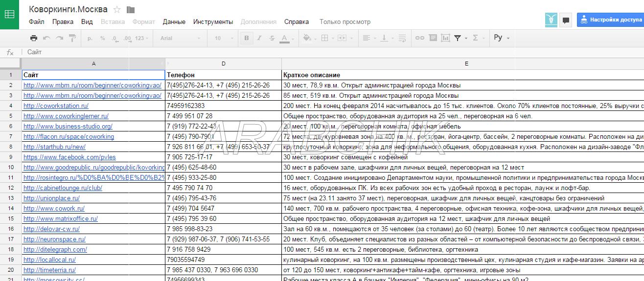Format as currency (р.) button
The image size is (644, 281).
point(90,38)
